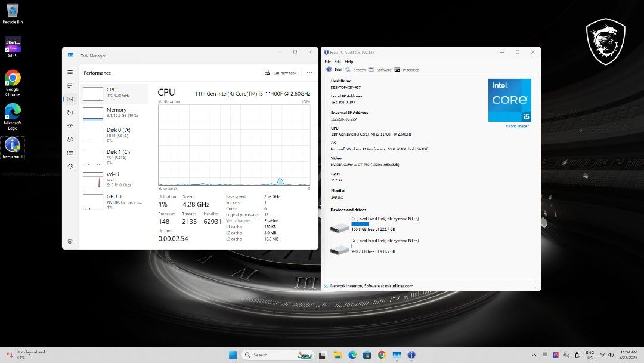Open Microsoft Edge from taskbar
The height and width of the screenshot is (363, 644).
[352, 355]
